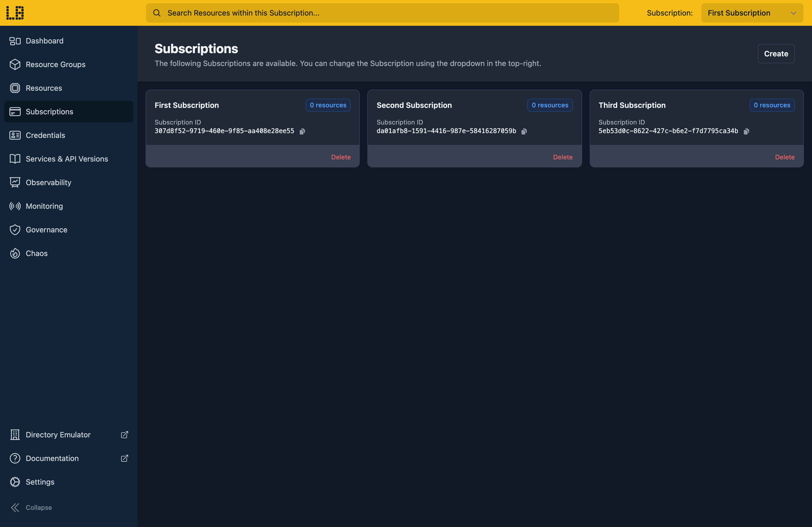Screen dimensions: 812x527
Task: Click the Services & API Versions book icon
Action: click(x=15, y=159)
